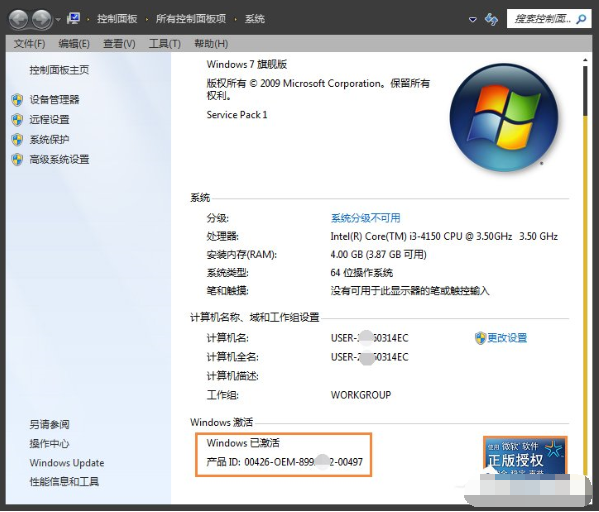Click the Back navigation arrow button
Image resolution: width=599 pixels, height=512 pixels.
(x=18, y=19)
